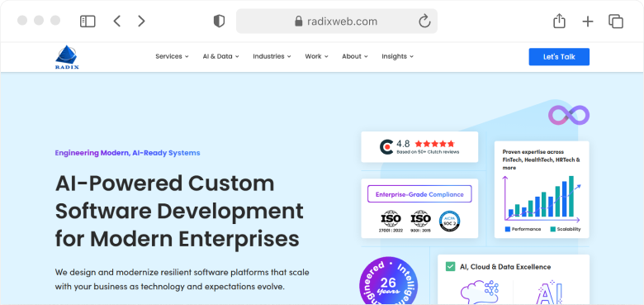644x305 pixels.
Task: Click the radixweb.com address field
Action: click(x=336, y=21)
